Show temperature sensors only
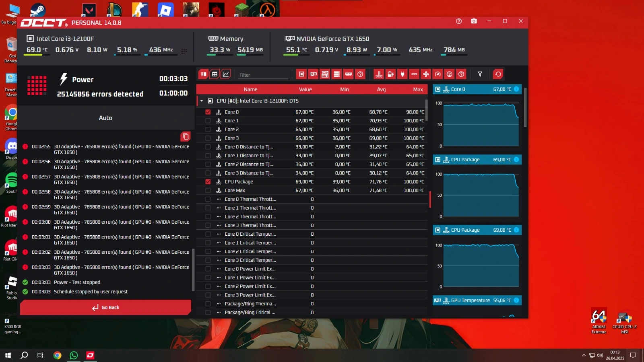644x362 pixels. (x=379, y=74)
